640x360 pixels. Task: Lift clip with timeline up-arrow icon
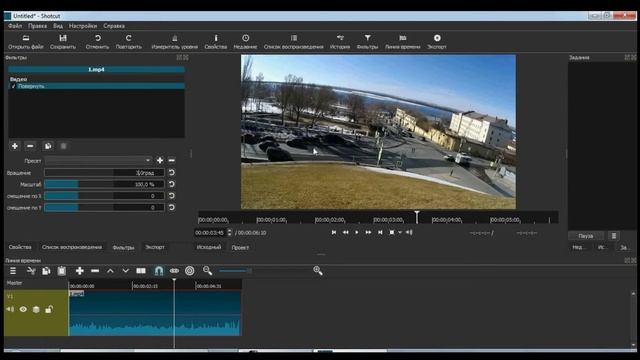coord(110,271)
